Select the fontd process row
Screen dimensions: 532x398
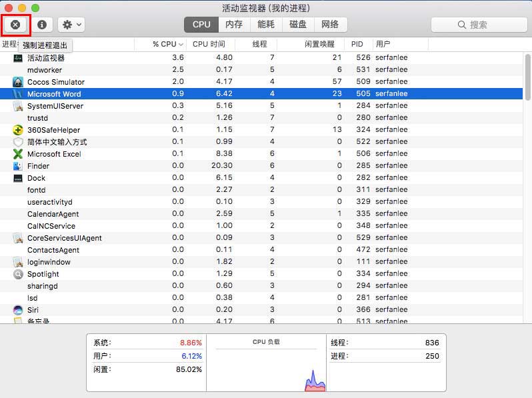click(x=261, y=190)
